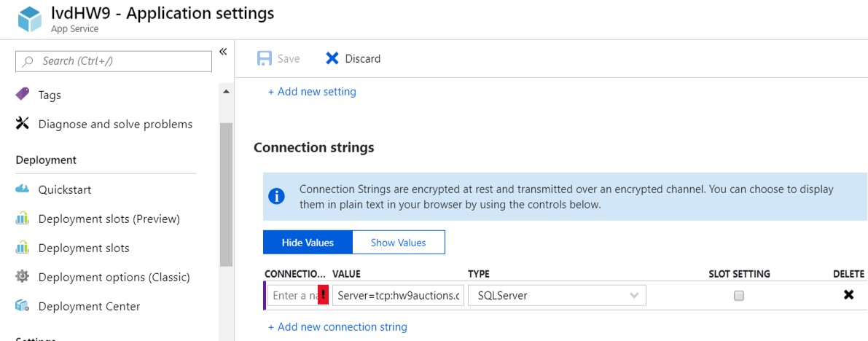Viewport: 868px width, 341px height.
Task: Open the Deployment slots menu item
Action: coord(84,248)
